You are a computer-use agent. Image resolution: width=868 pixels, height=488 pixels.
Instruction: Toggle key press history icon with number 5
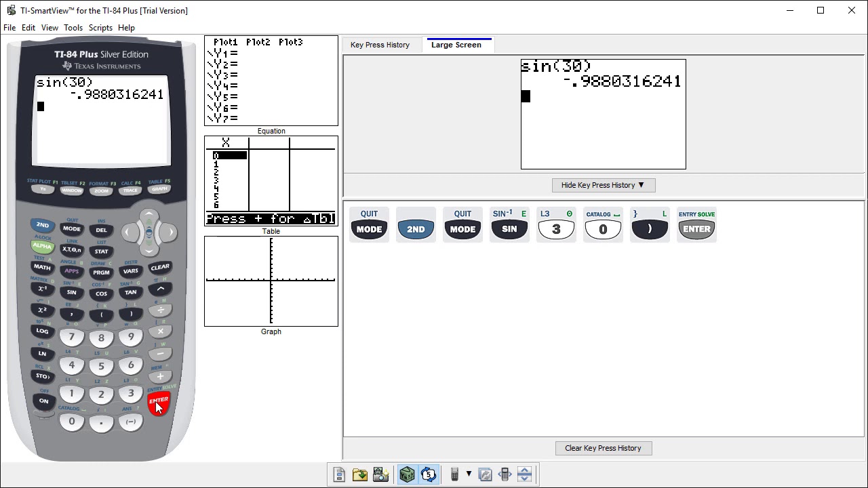click(429, 474)
